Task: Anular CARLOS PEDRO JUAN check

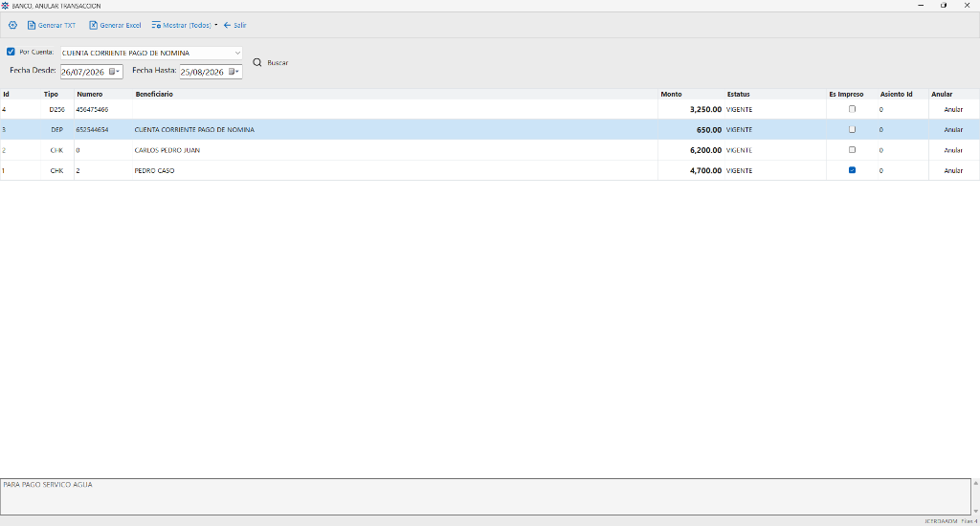Action: click(x=953, y=150)
